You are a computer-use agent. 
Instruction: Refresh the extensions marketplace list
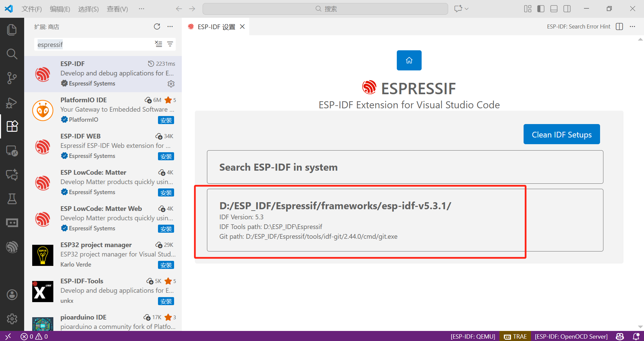[x=157, y=26]
